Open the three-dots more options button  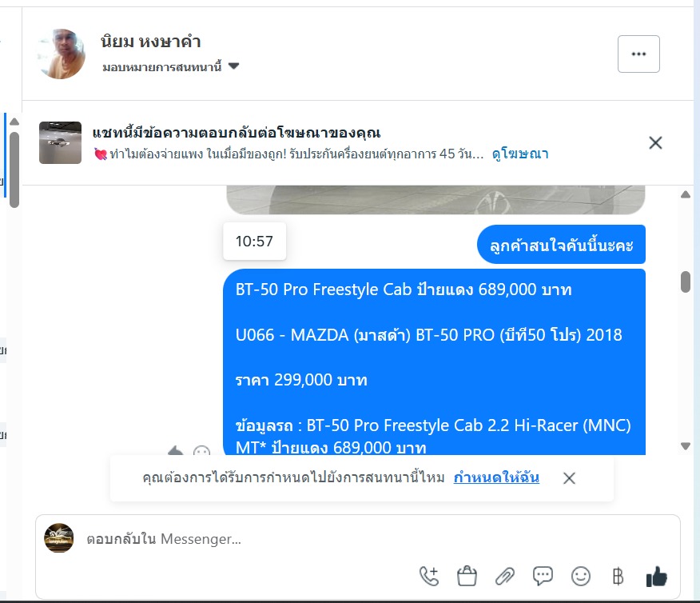pyautogui.click(x=638, y=54)
